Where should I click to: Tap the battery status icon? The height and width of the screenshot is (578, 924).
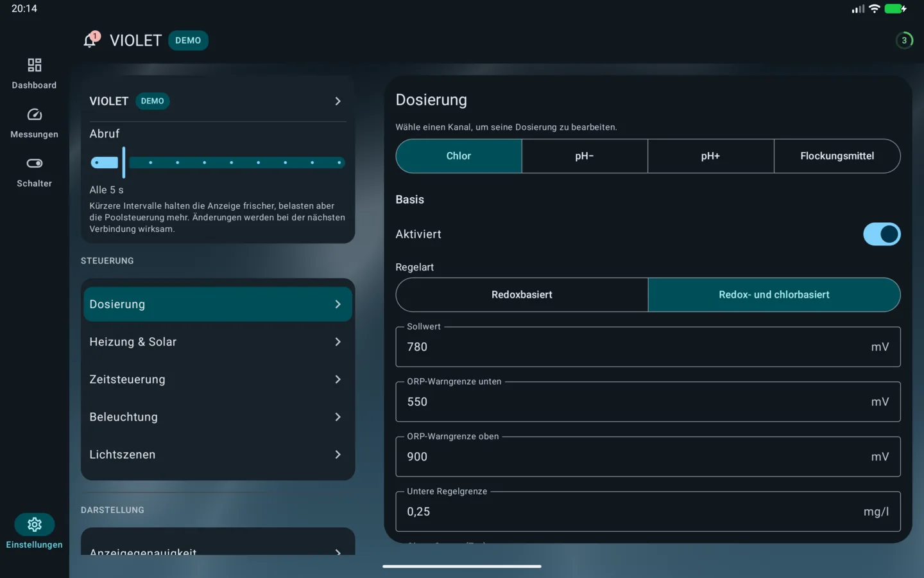[895, 9]
